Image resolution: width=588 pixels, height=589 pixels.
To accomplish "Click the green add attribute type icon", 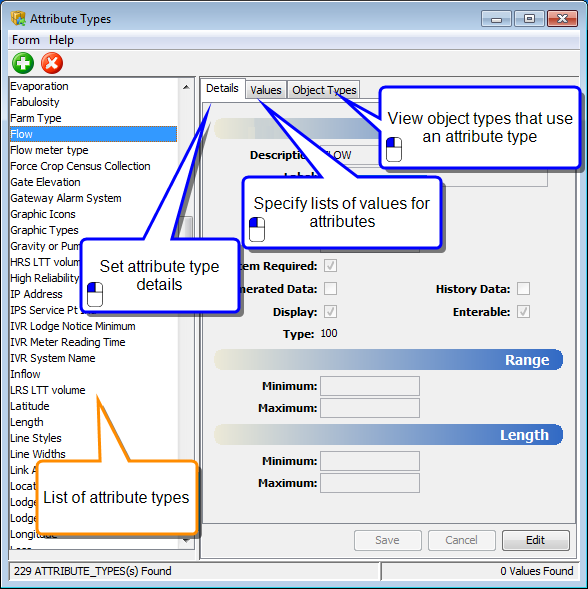I will tap(23, 63).
